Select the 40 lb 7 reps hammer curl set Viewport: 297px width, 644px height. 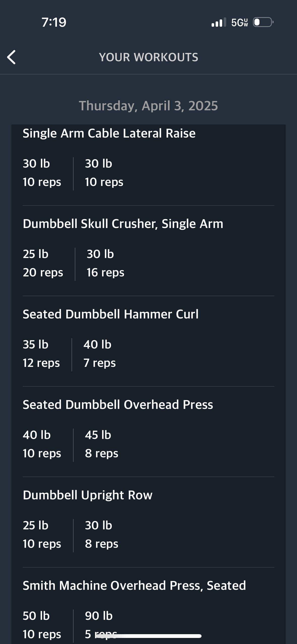point(100,354)
